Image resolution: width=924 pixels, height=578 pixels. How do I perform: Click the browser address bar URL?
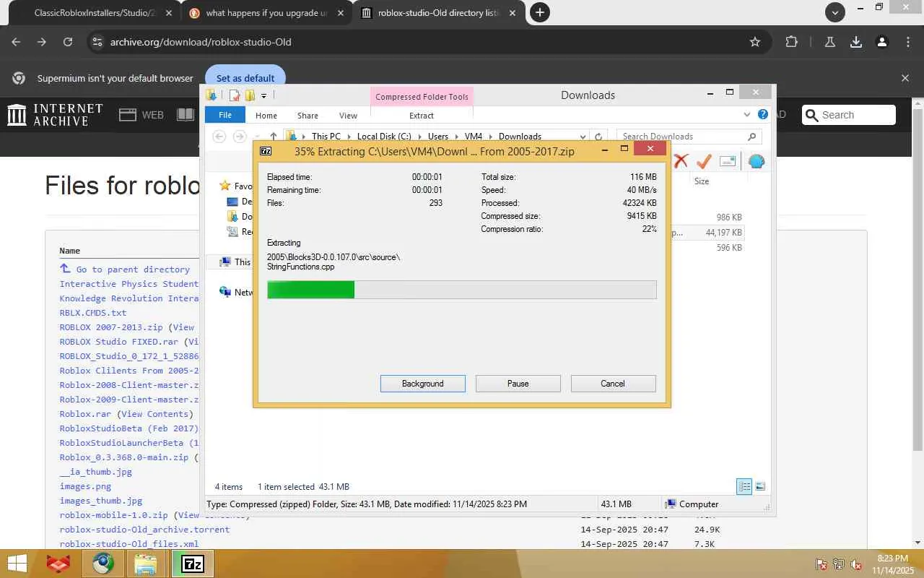click(201, 42)
